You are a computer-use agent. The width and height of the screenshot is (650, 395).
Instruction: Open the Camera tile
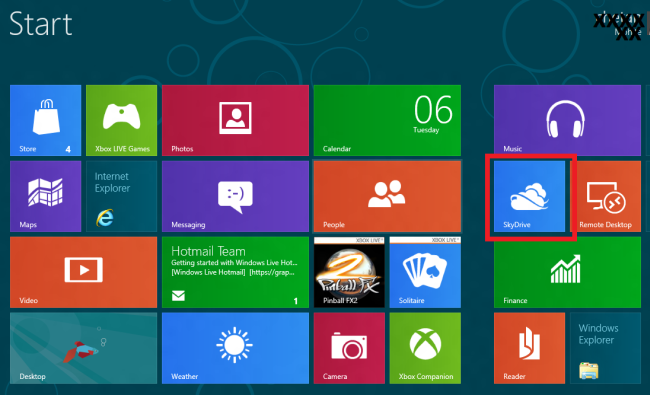349,348
